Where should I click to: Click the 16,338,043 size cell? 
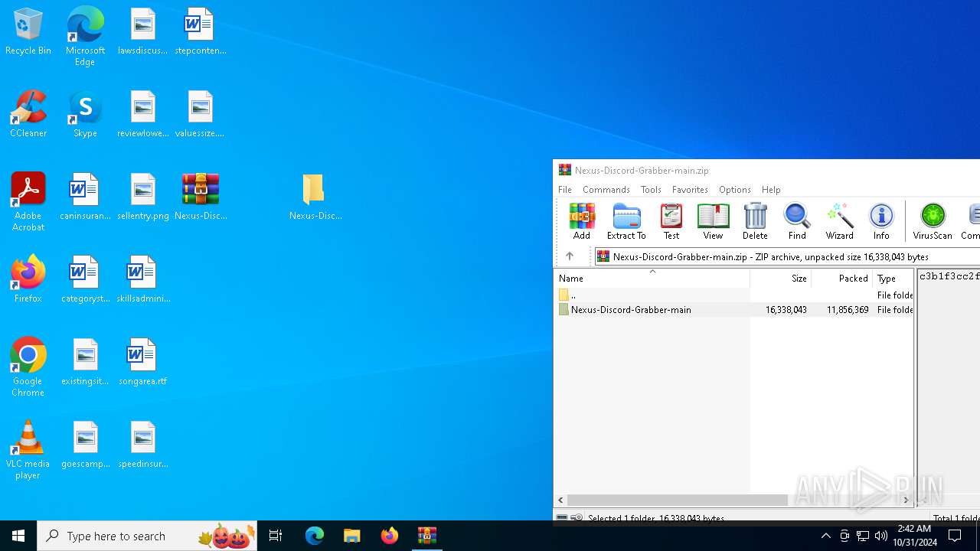click(786, 310)
